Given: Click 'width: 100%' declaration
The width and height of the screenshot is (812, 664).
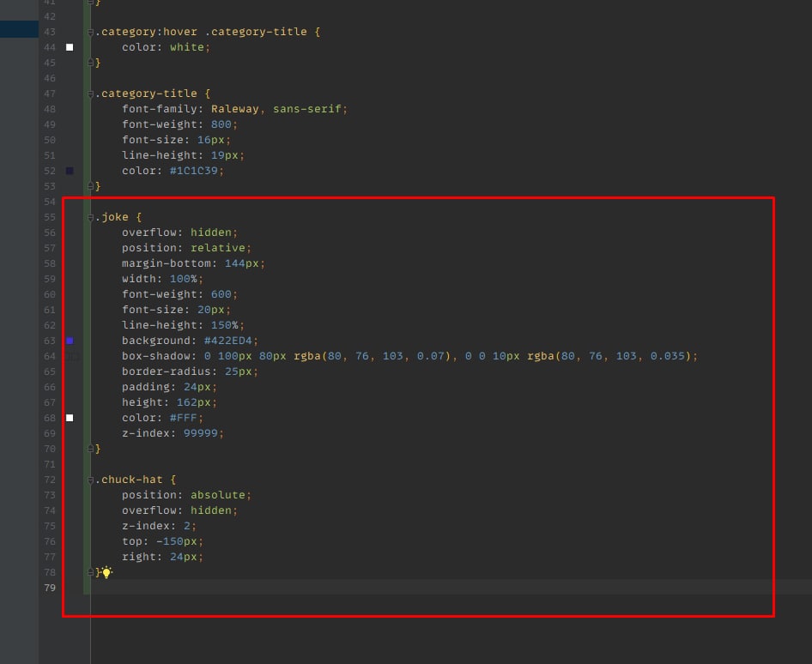Looking at the screenshot, I should point(162,279).
